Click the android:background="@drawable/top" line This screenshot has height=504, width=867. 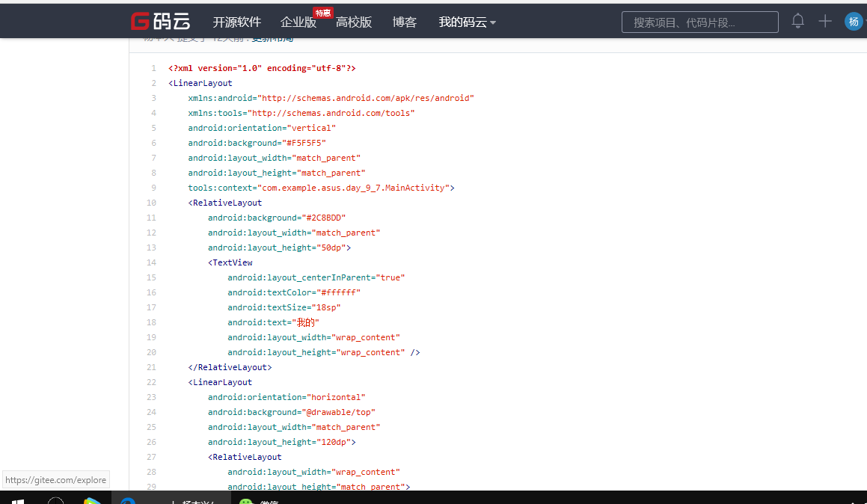[292, 412]
